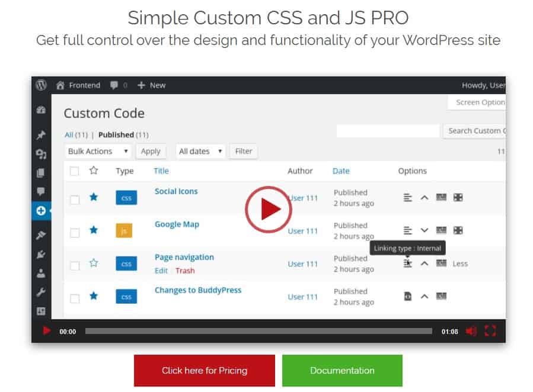The height and width of the screenshot is (392, 533).
Task: Tick the select-all checkbox in the table header
Action: 74,171
